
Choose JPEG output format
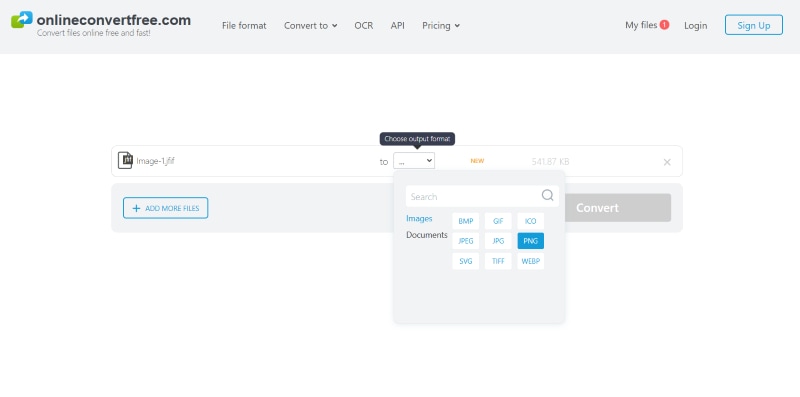[x=465, y=241]
